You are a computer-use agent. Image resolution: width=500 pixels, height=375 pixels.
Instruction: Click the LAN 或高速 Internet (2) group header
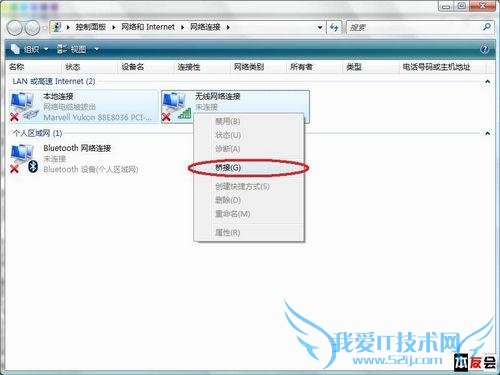click(x=54, y=81)
